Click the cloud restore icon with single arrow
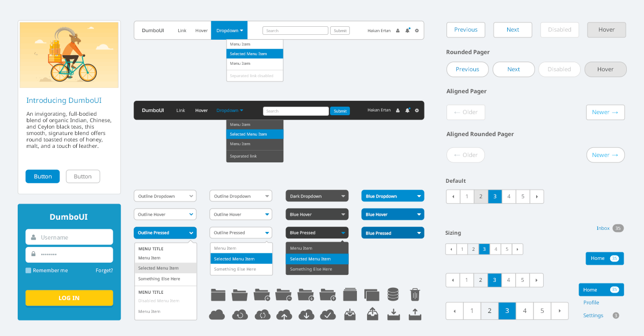This screenshot has width=644, height=336. click(x=239, y=315)
